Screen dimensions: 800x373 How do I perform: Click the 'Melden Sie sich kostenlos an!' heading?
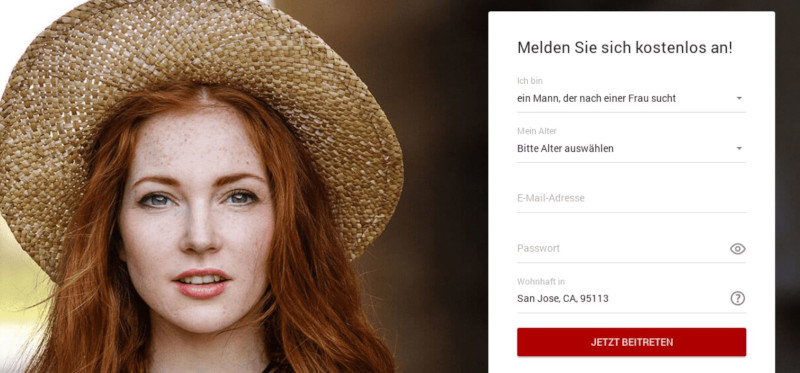624,48
